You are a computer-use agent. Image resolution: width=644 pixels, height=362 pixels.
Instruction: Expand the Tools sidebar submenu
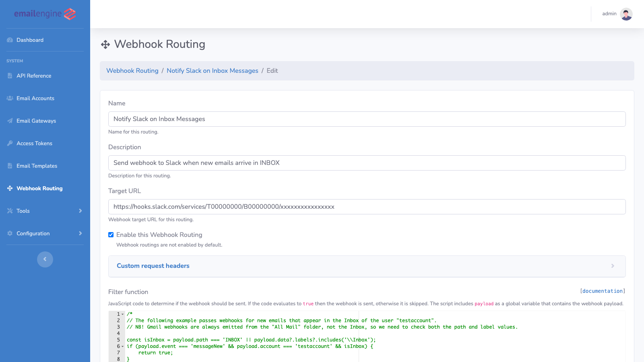(x=80, y=211)
